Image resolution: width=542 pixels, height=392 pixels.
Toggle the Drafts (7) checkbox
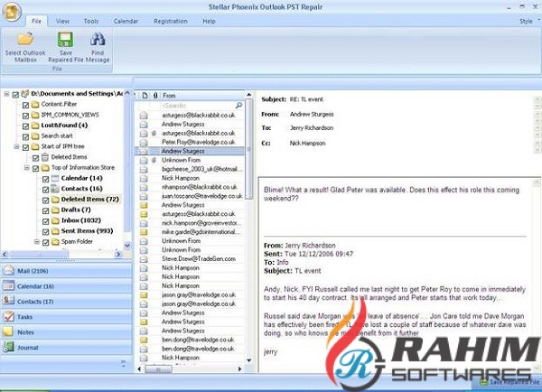click(46, 210)
